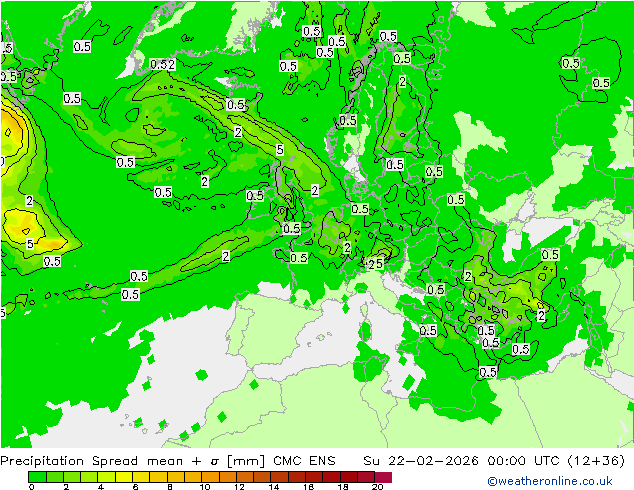Click the '0.52' overlapping contour label on the map
The width and height of the screenshot is (634, 490).
pyautogui.click(x=163, y=64)
